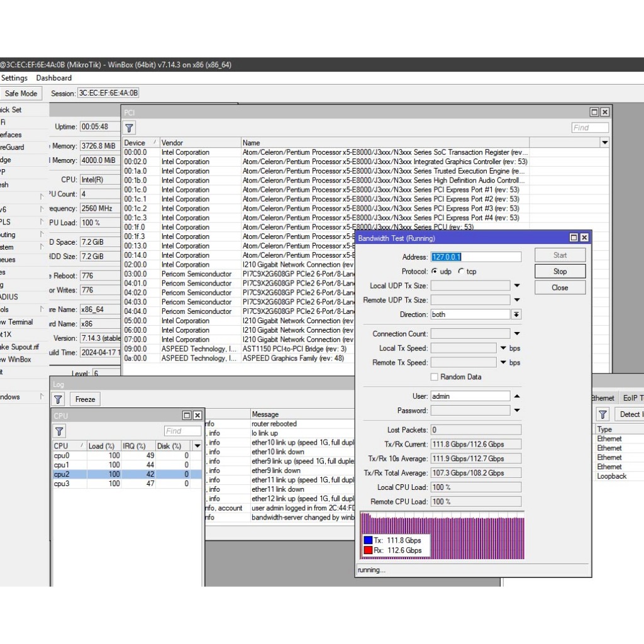Maximize the PCI window

594,112
